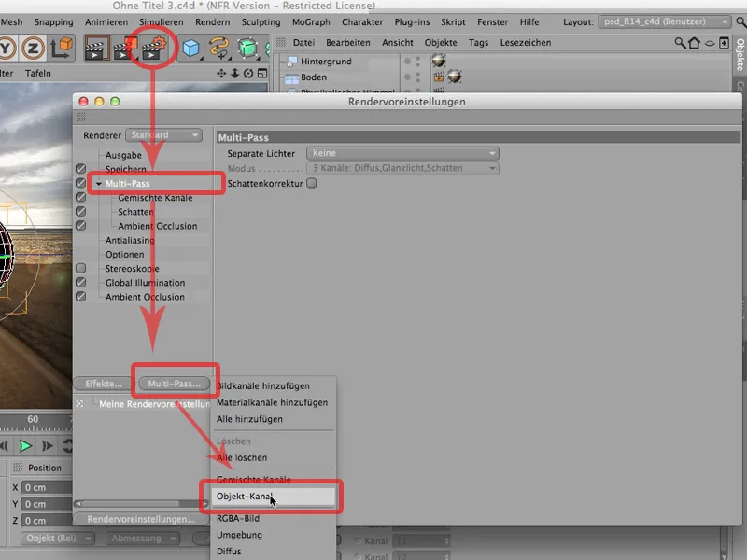Add a cube primitive object

191,49
